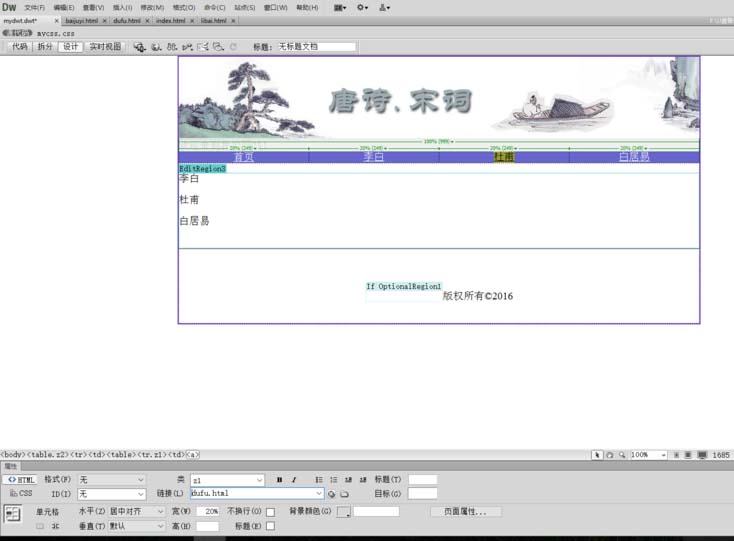Viewport: 734px width, 541px height.
Task: Open the 背景颜色 background color swatch
Action: click(343, 512)
